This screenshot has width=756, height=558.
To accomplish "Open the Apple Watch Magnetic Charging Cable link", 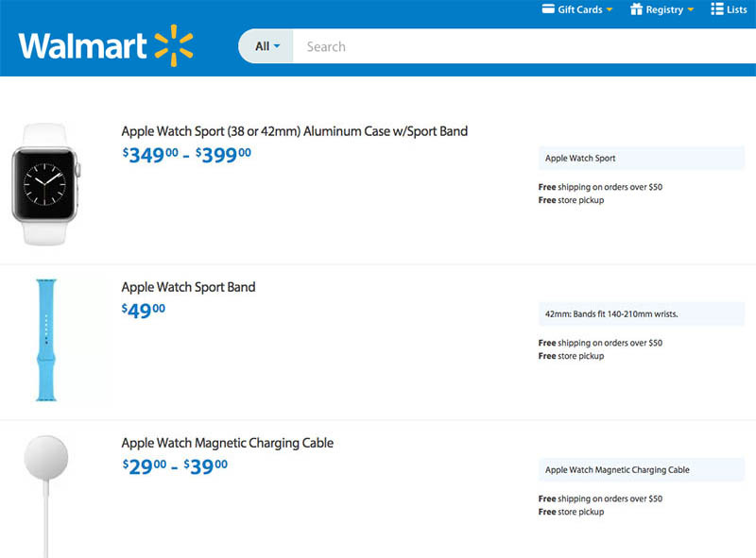I will click(227, 443).
